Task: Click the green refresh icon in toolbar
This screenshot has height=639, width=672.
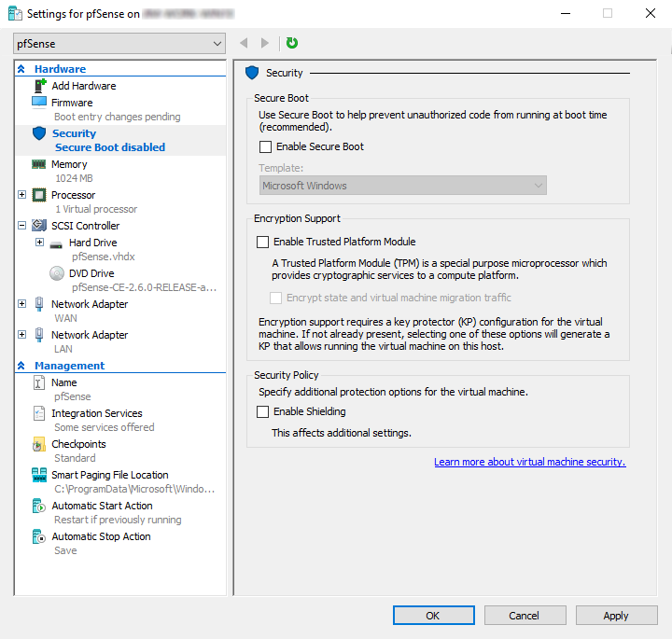Action: tap(292, 43)
